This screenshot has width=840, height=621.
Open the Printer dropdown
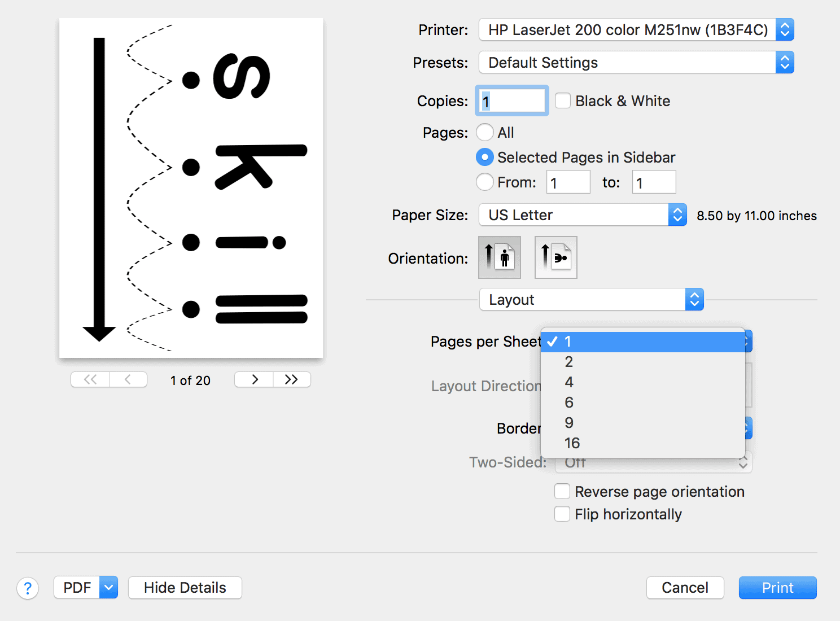point(636,30)
